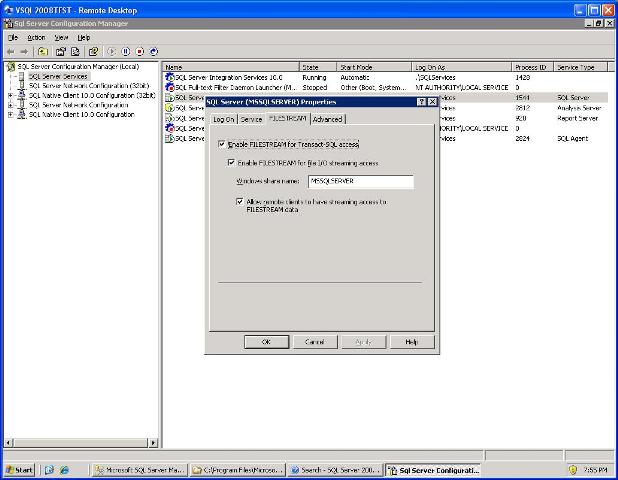Image resolution: width=618 pixels, height=480 pixels.
Task: Switch to Microsoft SQL Server Management taskbar item
Action: pos(140,470)
